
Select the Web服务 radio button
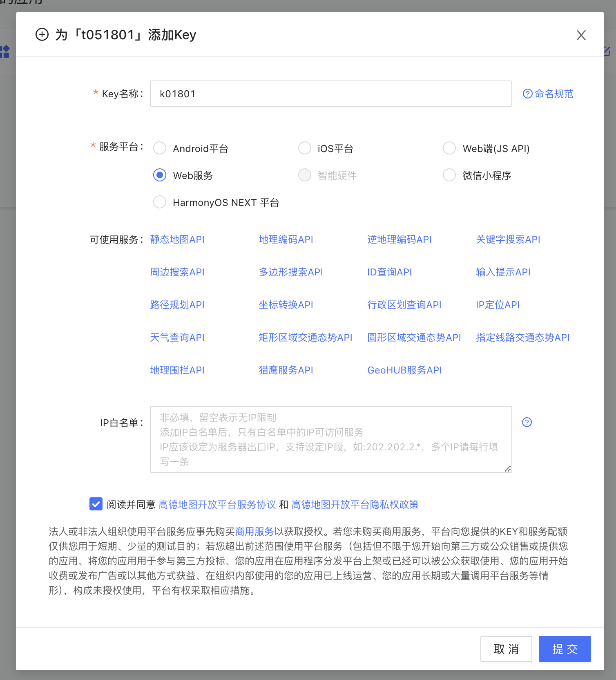point(160,175)
